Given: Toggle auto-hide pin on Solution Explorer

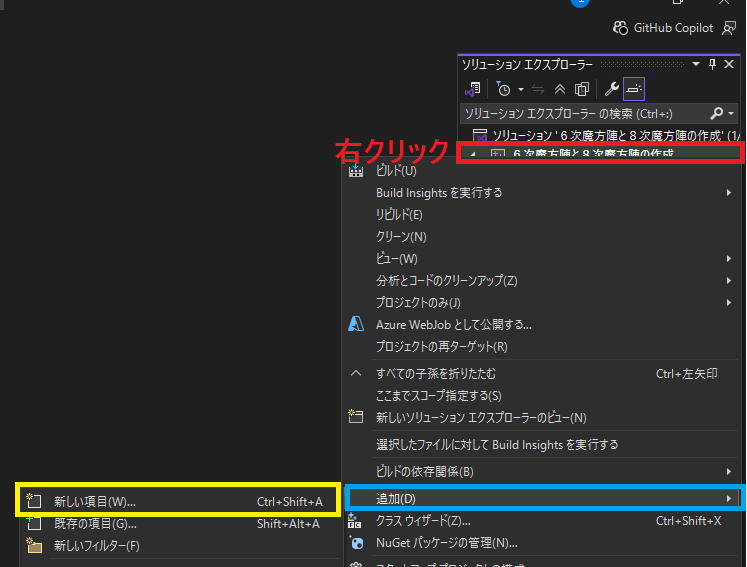Looking at the screenshot, I should (x=713, y=63).
